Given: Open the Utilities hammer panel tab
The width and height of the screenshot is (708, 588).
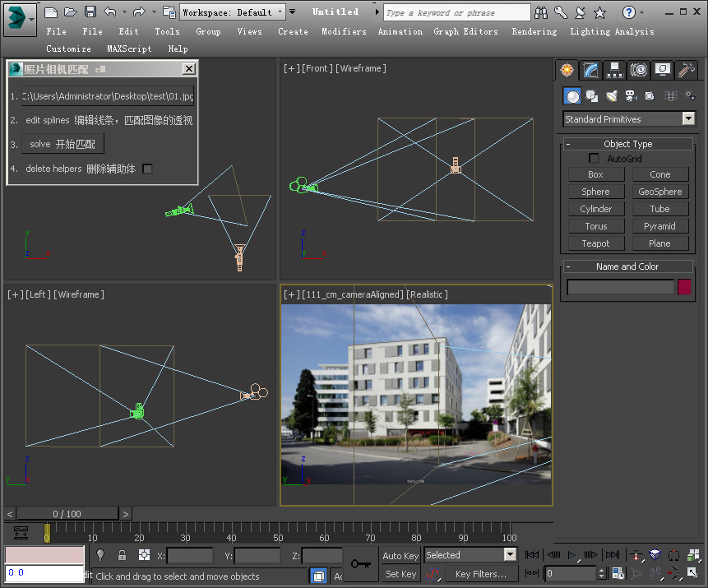Looking at the screenshot, I should 687,70.
